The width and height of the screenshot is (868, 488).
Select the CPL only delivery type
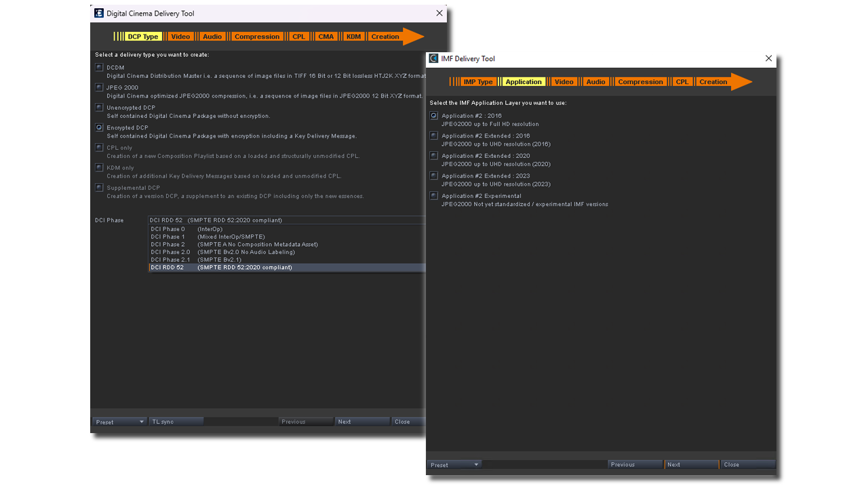tap(100, 147)
